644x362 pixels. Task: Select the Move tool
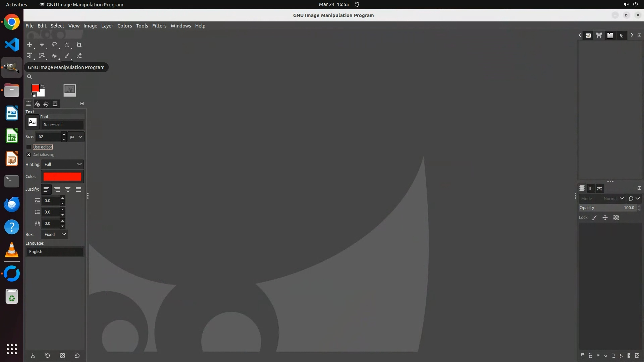[x=30, y=45]
